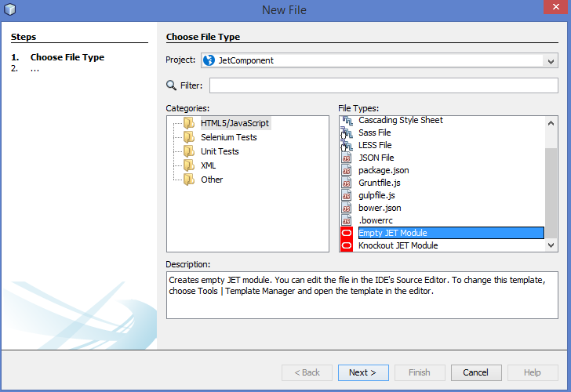Select the Selenium Tests category
This screenshot has width=571, height=392.
(x=229, y=137)
